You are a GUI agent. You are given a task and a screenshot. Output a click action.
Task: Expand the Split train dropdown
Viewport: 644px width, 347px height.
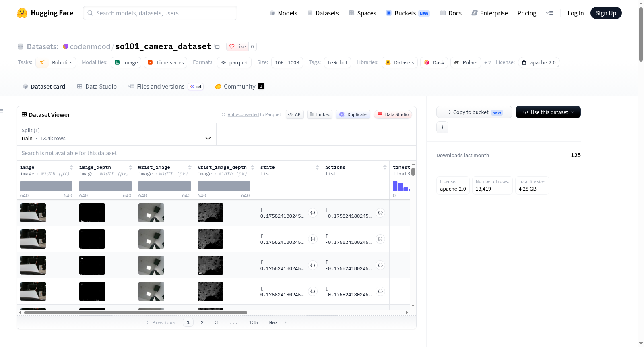coord(116,134)
